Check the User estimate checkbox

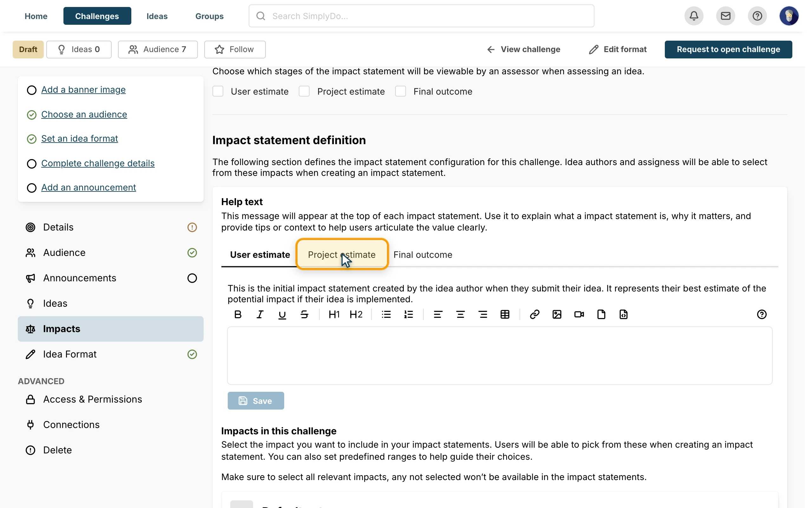(x=218, y=91)
